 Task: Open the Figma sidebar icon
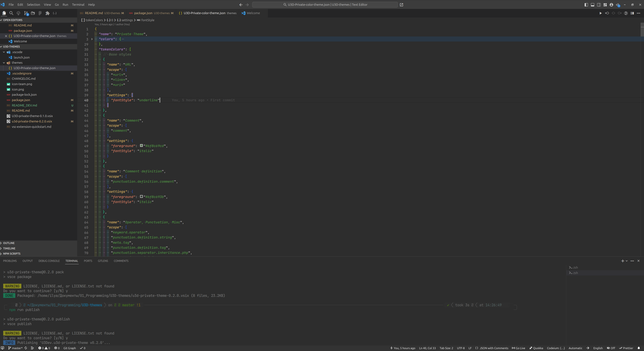tap(40, 13)
